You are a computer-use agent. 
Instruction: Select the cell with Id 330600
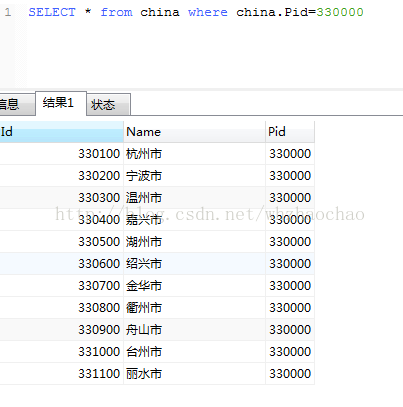(61, 264)
